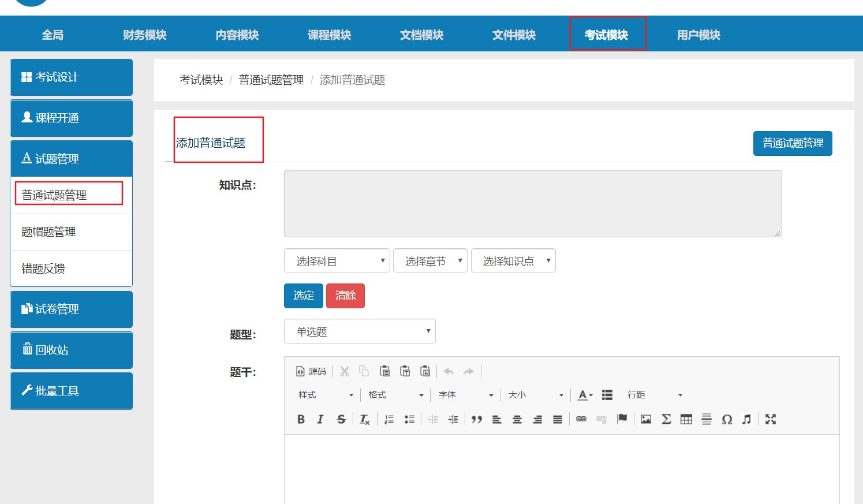Align text left
The image size is (863, 504).
click(x=496, y=419)
